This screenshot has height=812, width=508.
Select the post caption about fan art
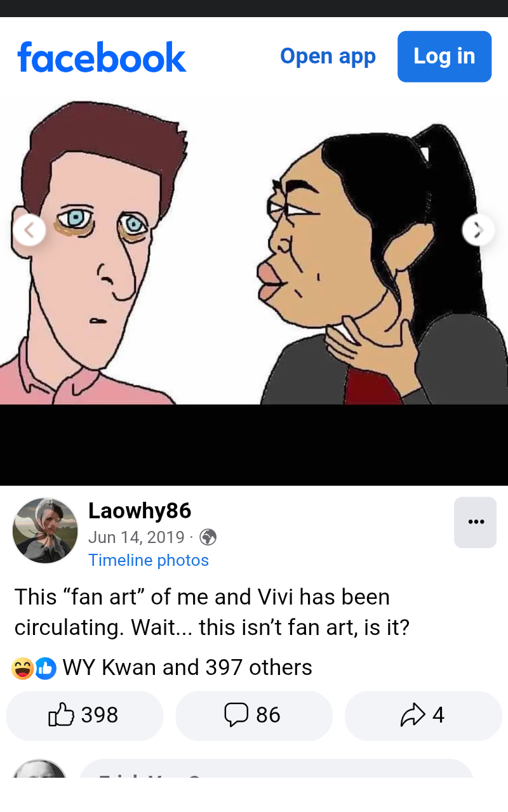click(212, 612)
